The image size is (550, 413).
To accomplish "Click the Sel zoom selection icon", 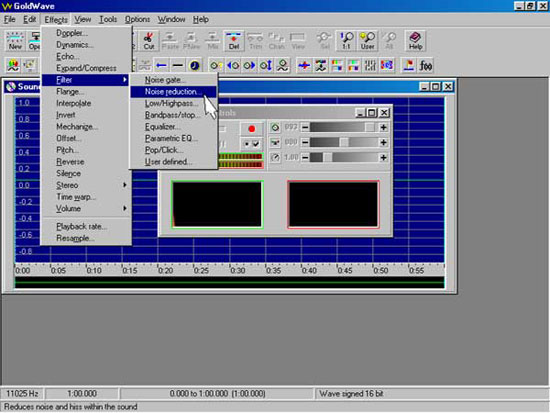I will [325, 41].
